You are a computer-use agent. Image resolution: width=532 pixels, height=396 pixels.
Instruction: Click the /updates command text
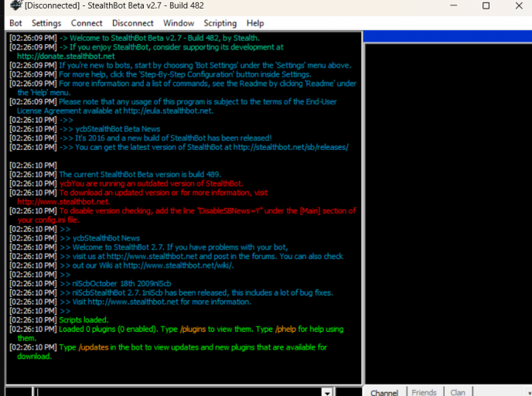click(x=94, y=347)
